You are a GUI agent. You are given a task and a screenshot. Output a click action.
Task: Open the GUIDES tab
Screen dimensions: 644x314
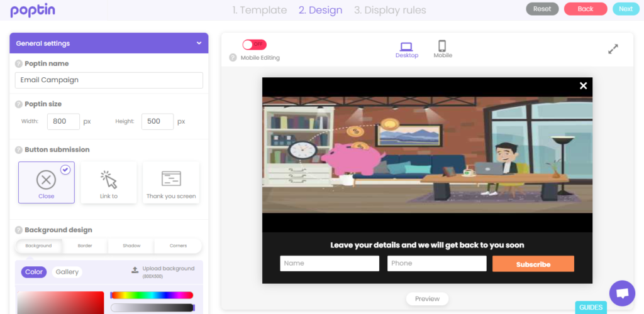(x=591, y=308)
